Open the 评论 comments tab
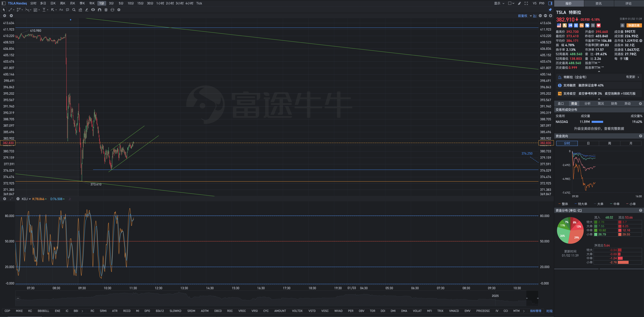Viewport: 644px width, 317px height. pos(628,3)
